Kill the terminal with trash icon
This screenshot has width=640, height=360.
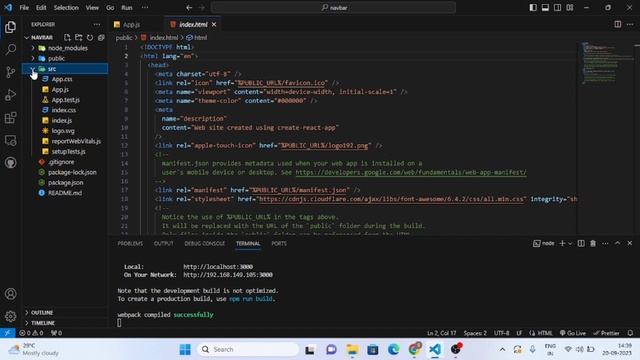tap(593, 243)
